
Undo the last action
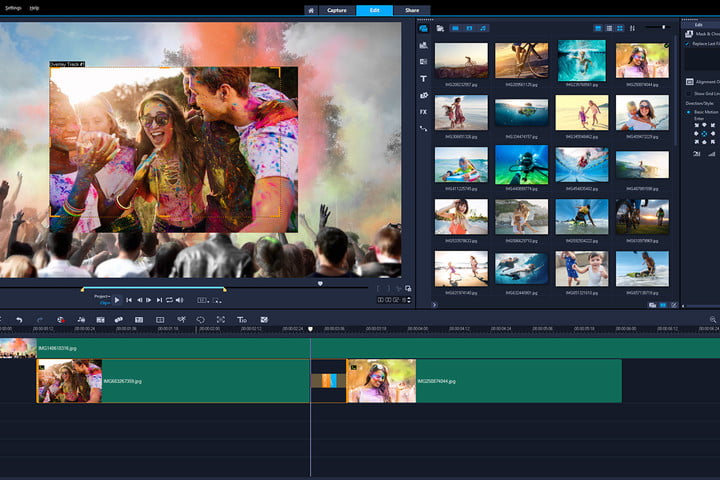pos(19,320)
